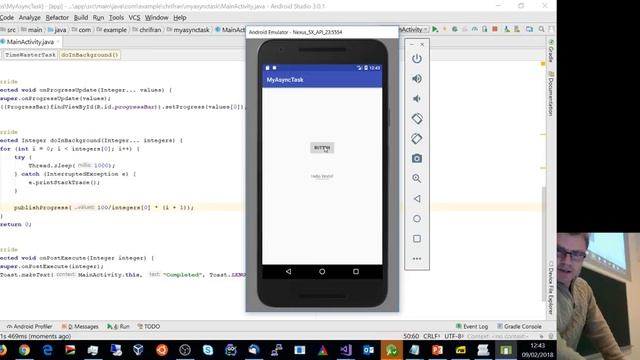Tap Android recents button on phone screen
This screenshot has height=360, width=640.
pyautogui.click(x=356, y=271)
